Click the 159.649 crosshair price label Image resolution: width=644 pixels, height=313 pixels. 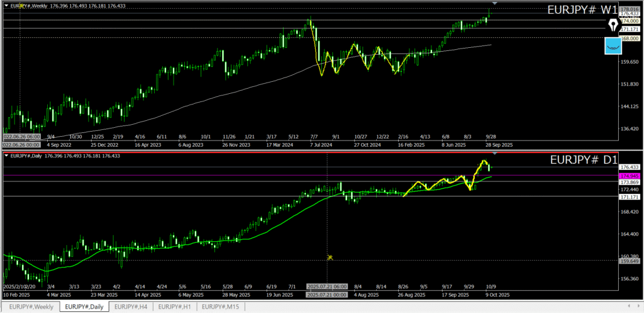[x=630, y=261]
